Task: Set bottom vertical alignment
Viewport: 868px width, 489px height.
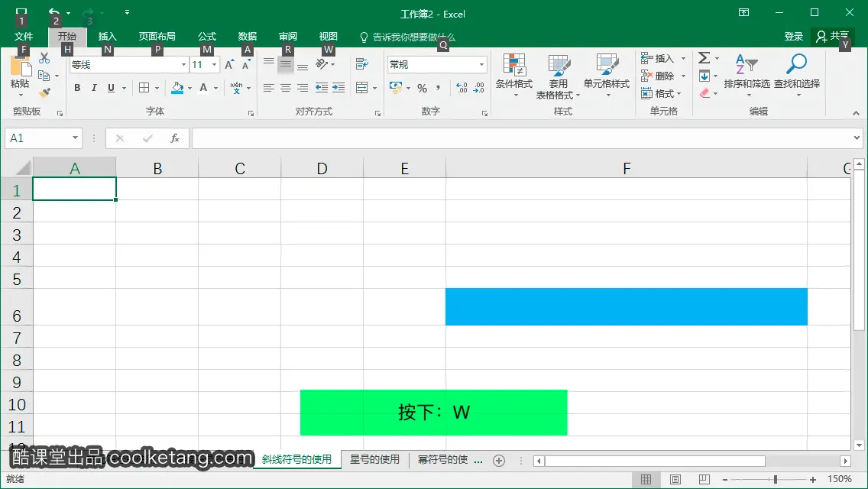Action: pos(303,67)
